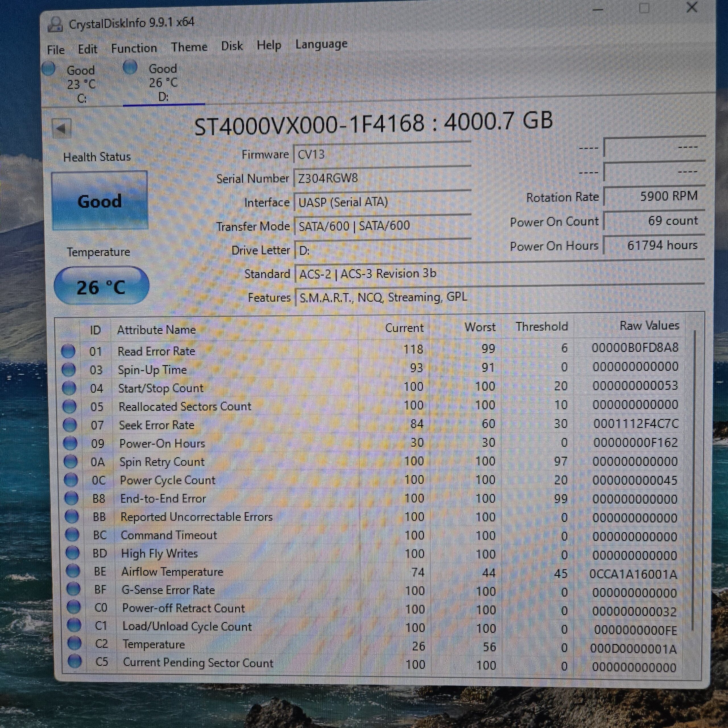Click the Rotation Rate value 5900 RPM

(x=654, y=196)
